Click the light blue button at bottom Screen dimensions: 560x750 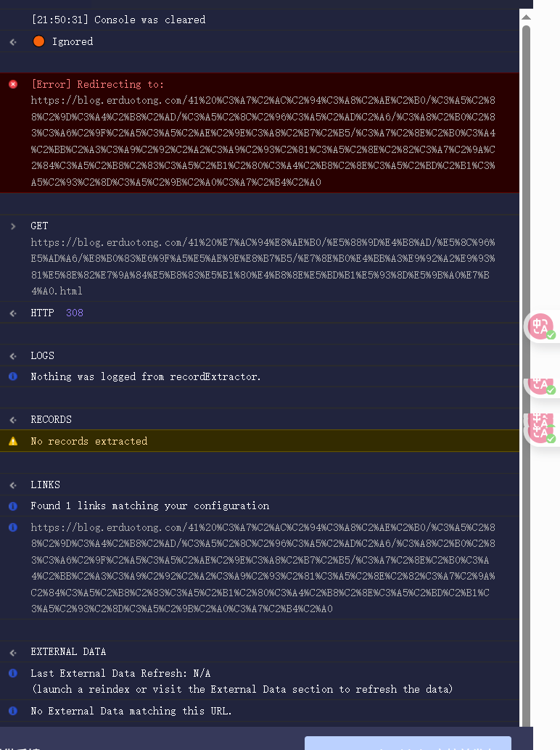pos(408,743)
